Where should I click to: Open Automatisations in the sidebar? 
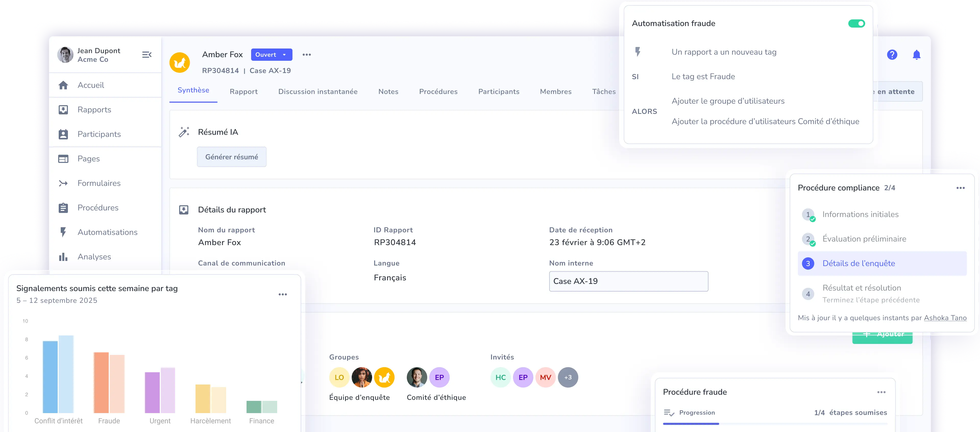[107, 232]
